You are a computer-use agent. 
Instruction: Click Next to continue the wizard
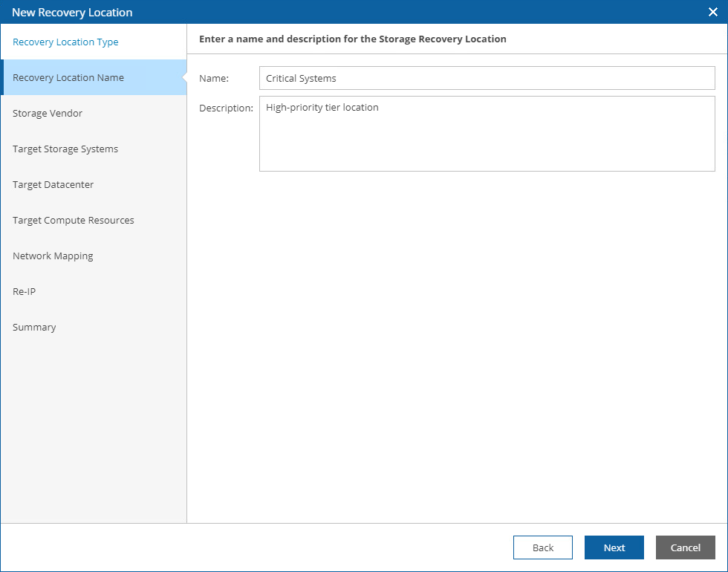[x=614, y=547]
